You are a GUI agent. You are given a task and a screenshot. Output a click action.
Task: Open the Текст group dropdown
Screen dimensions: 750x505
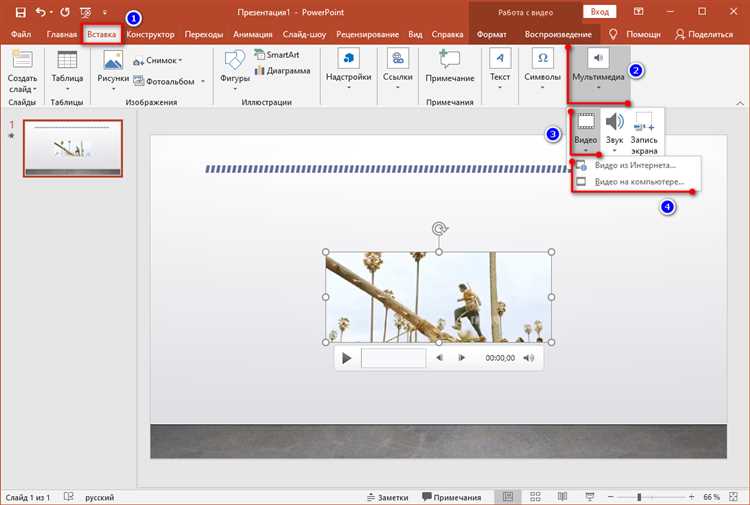point(500,69)
